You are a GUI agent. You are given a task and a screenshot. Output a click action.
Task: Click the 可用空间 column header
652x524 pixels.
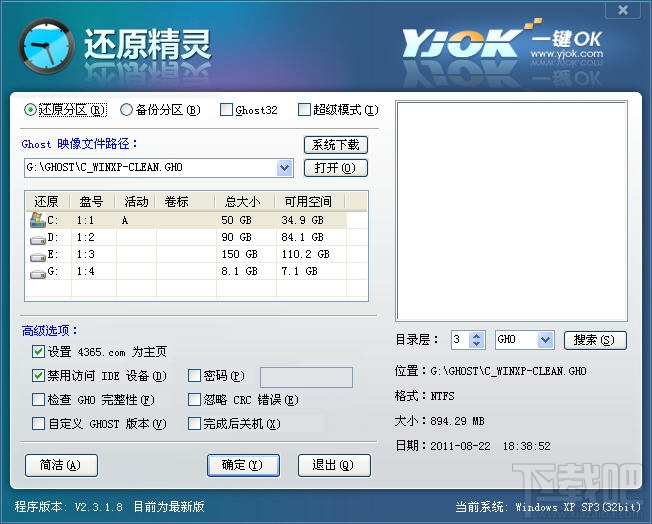pyautogui.click(x=310, y=202)
